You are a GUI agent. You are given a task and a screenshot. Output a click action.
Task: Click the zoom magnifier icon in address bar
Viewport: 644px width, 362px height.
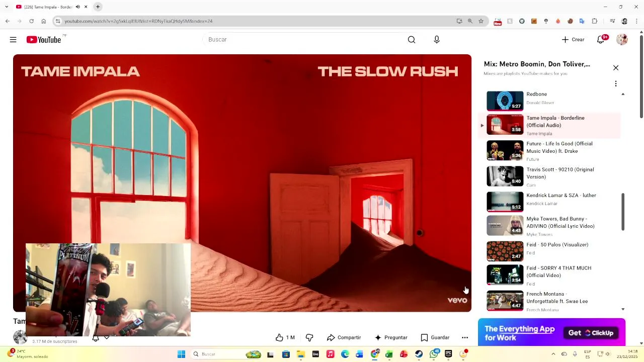[470, 21]
